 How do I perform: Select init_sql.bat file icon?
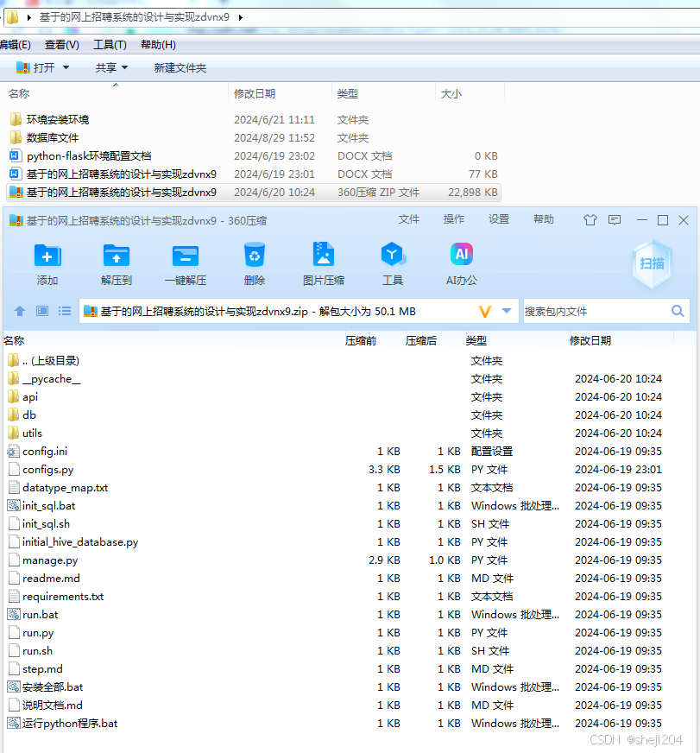14,506
